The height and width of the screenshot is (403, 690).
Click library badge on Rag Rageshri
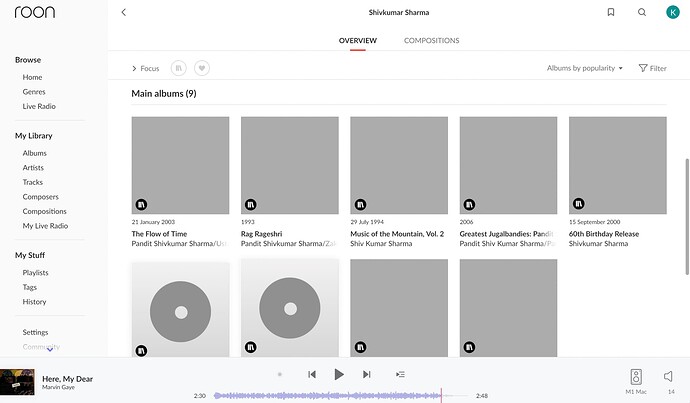click(250, 205)
